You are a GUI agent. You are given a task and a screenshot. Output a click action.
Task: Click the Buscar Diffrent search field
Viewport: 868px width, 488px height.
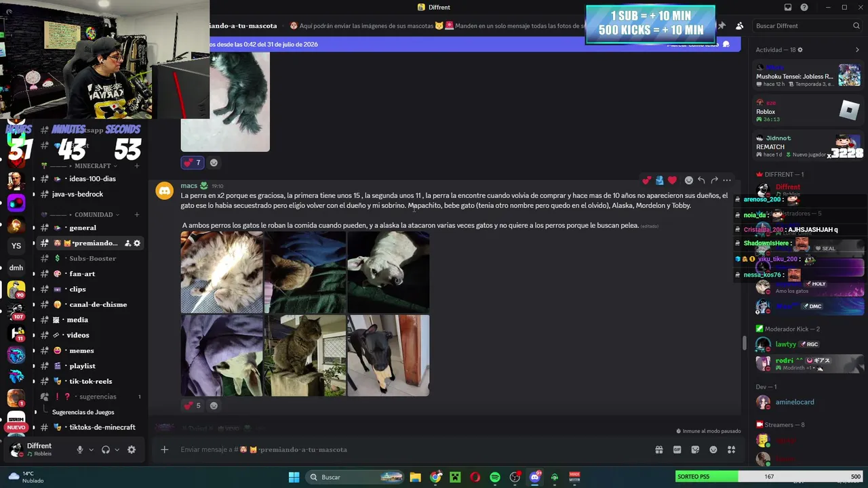[808, 26]
